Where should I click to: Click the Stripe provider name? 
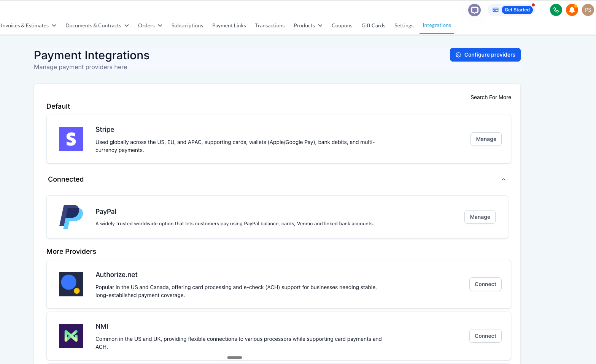105,130
